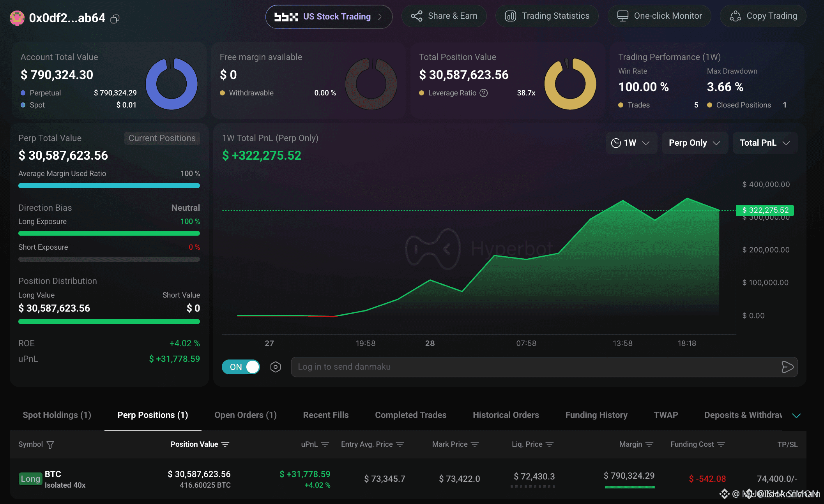Viewport: 824px width, 504px height.
Task: Click the send danmaku arrow icon
Action: point(787,367)
